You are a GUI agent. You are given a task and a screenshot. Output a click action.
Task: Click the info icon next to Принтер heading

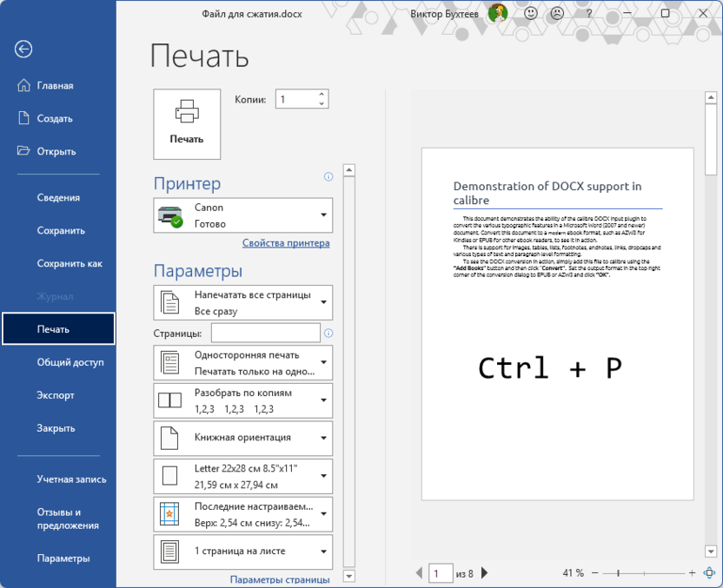(x=328, y=176)
